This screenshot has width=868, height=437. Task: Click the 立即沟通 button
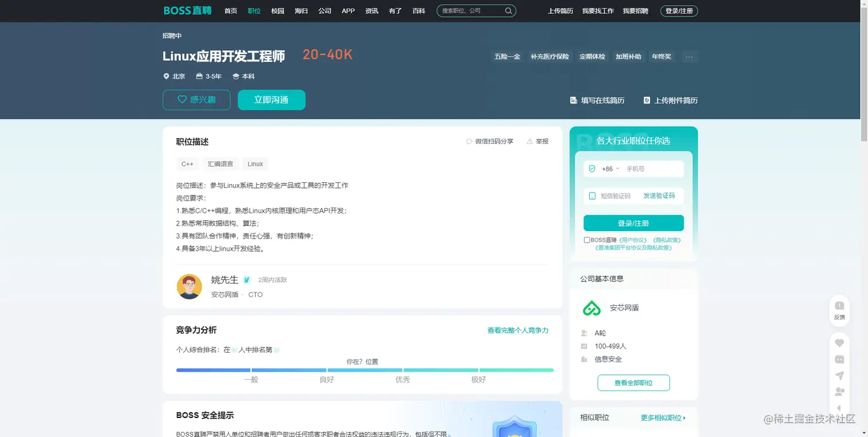tap(272, 100)
